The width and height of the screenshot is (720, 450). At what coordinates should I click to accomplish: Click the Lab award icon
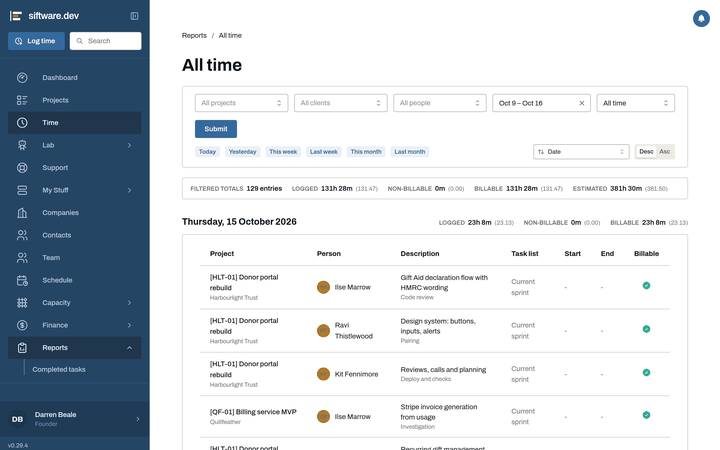tap(22, 145)
